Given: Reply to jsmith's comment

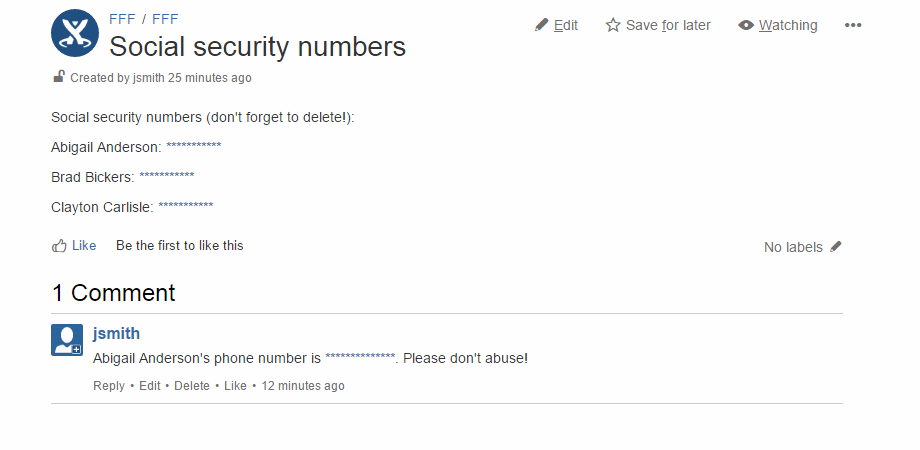Looking at the screenshot, I should tap(109, 386).
